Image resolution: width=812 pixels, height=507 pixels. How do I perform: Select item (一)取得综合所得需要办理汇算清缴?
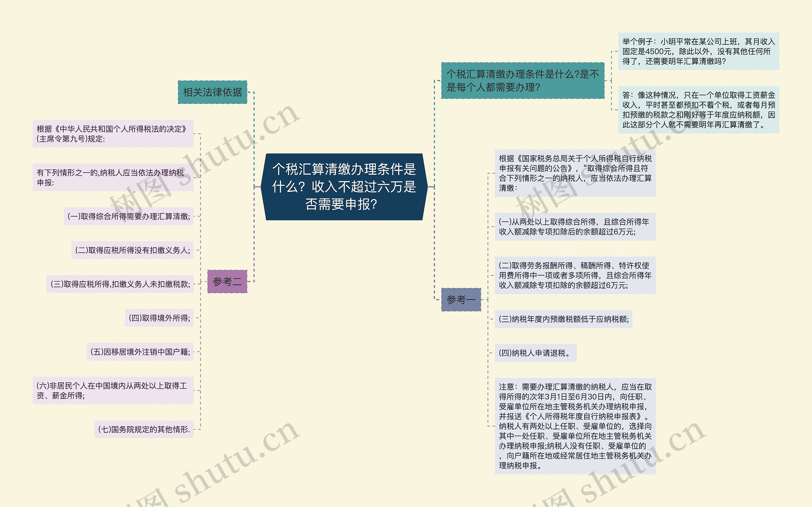click(x=129, y=216)
